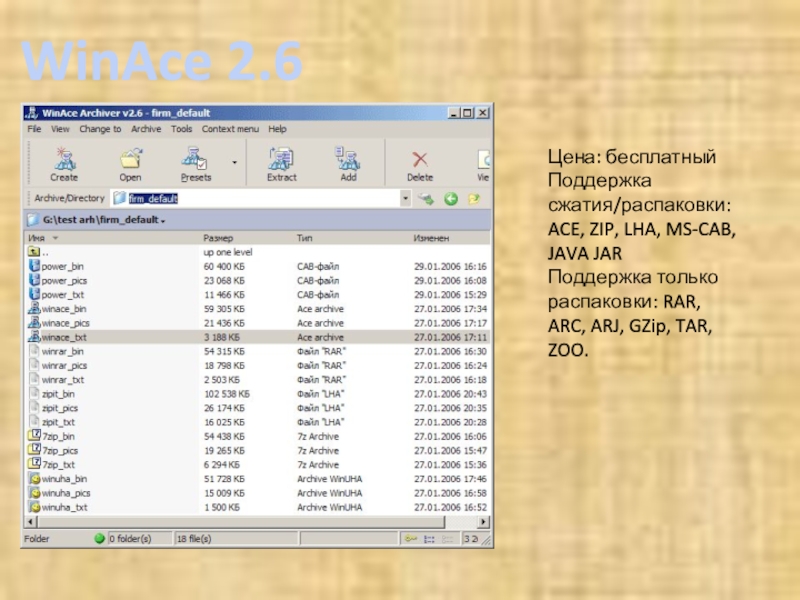Sort by the Имя column header
Viewport: 800px width, 600px height.
[x=112, y=238]
